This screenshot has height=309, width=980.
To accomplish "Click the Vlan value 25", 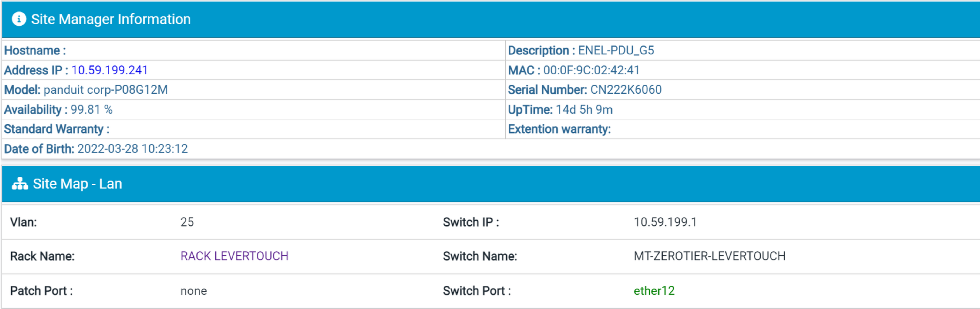I will tap(187, 222).
